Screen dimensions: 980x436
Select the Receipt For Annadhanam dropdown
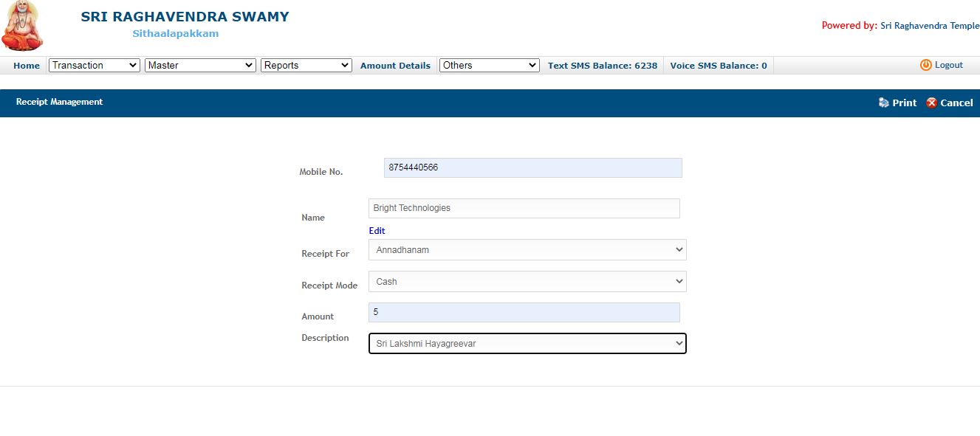pos(527,249)
